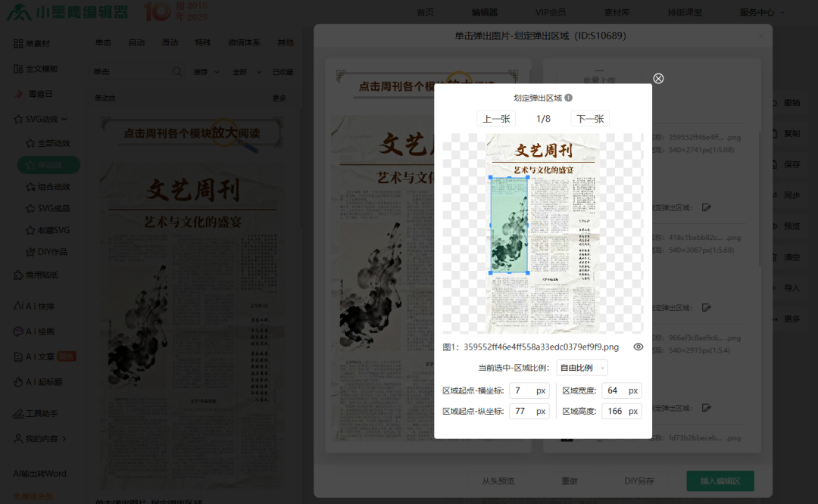Click the highlighted 单动效 star icon
Viewport: 818px width, 504px height.
pos(30,165)
